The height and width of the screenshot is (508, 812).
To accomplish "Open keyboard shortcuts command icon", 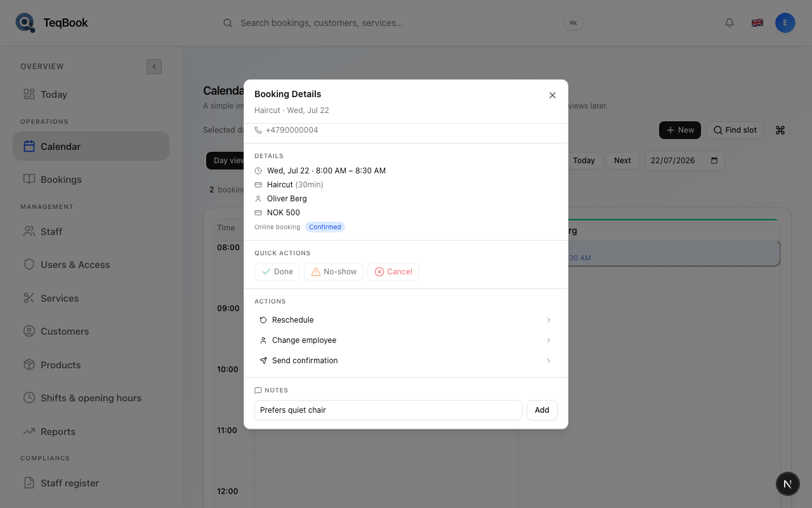I will pos(780,130).
